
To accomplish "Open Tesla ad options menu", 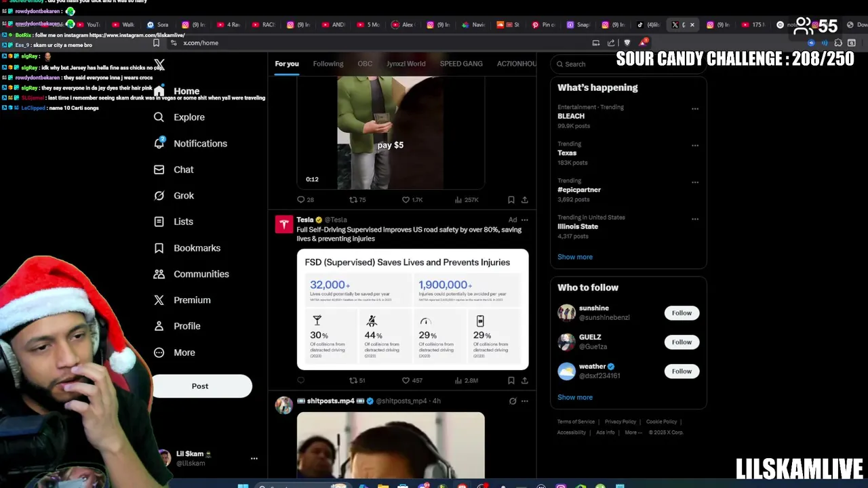I will pos(524,220).
